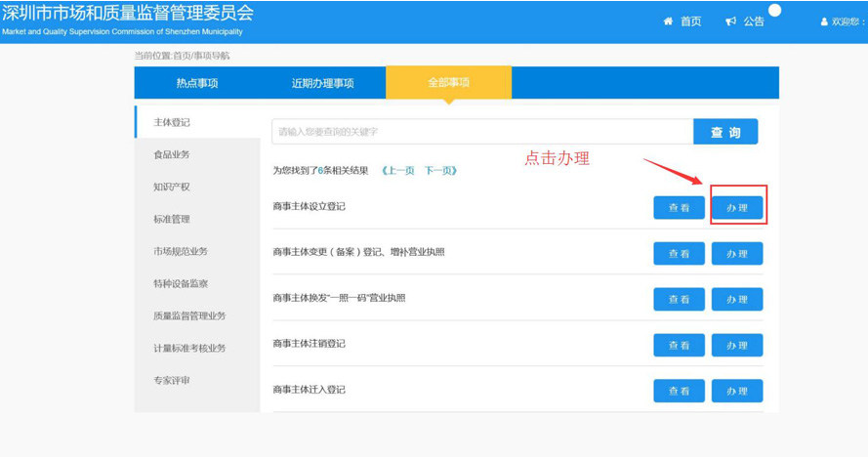
Task: Open the 公告 link in the header
Action: pyautogui.click(x=754, y=21)
